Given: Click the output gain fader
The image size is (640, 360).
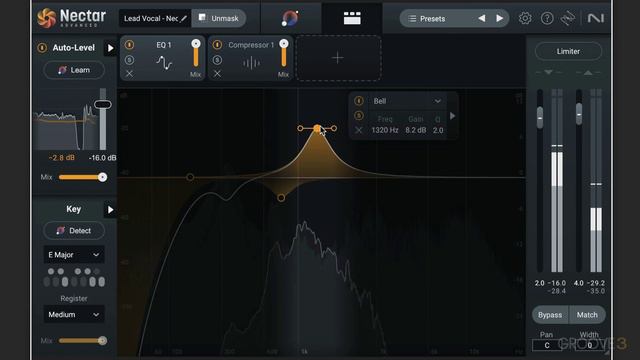Looking at the screenshot, I should 579,114.
